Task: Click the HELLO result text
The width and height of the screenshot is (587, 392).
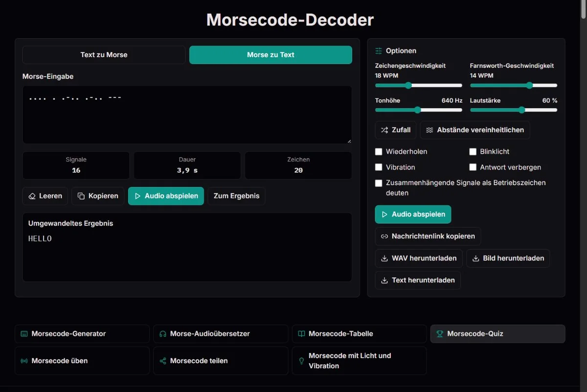Action: pos(40,239)
